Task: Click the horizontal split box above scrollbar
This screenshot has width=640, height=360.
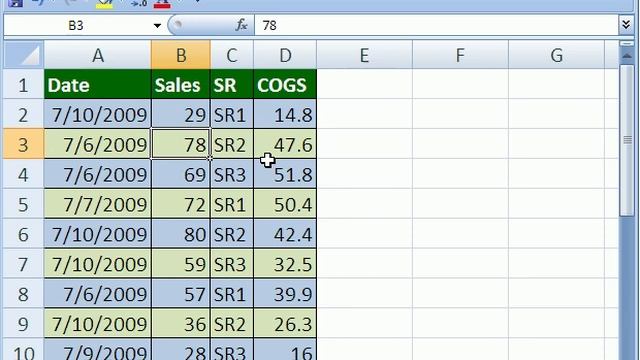Action: [x=627, y=43]
